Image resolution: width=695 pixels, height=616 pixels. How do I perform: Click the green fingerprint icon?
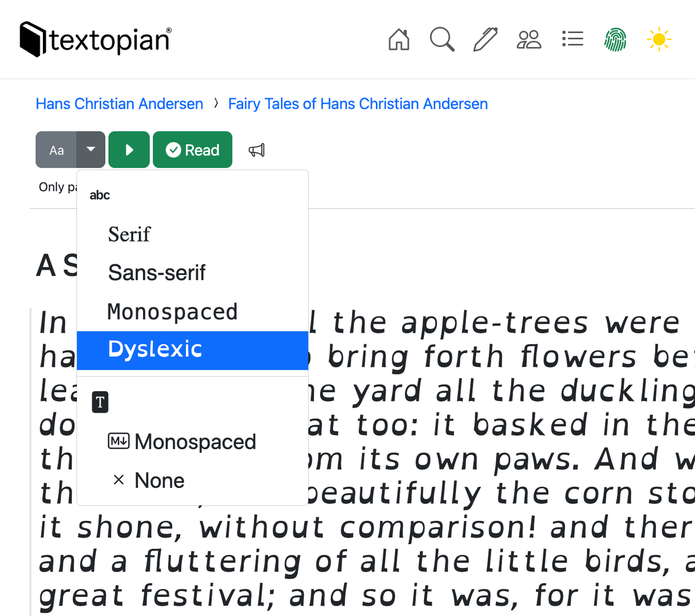615,39
